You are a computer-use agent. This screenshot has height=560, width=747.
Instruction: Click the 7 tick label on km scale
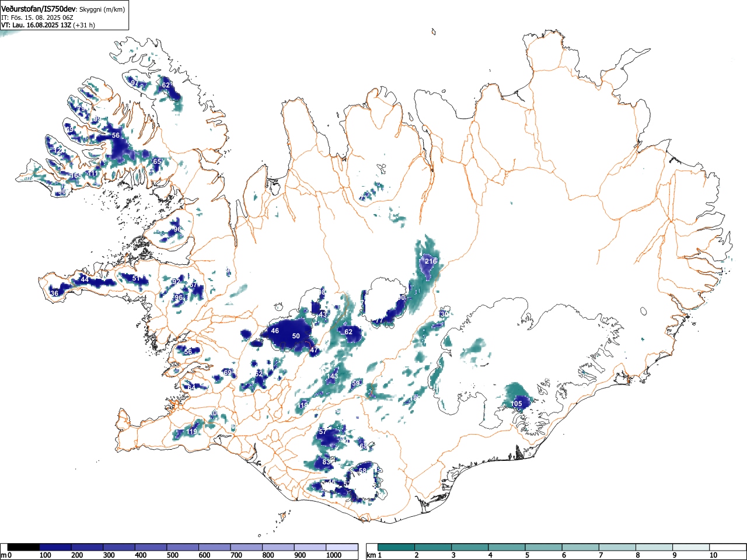click(601, 555)
